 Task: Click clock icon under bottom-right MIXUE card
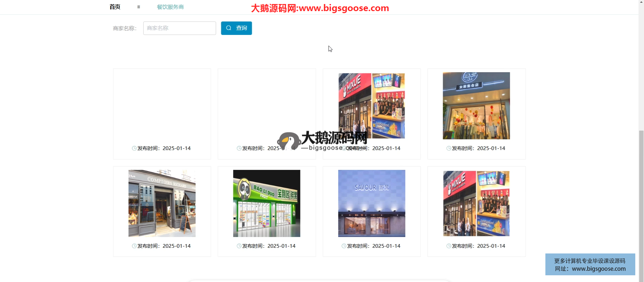point(449,246)
